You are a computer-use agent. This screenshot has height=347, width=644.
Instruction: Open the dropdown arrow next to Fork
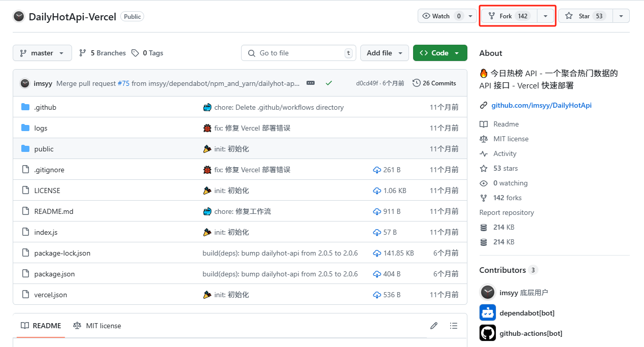point(546,16)
